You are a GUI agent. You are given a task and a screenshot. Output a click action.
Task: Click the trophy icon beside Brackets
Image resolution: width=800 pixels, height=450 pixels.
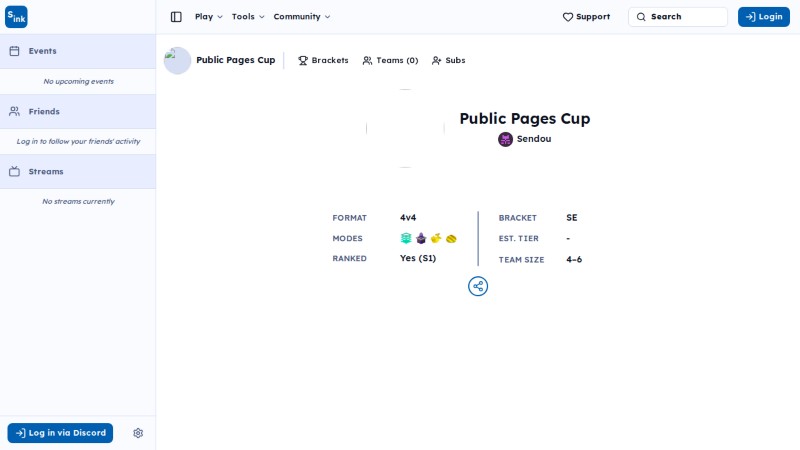[x=303, y=61]
